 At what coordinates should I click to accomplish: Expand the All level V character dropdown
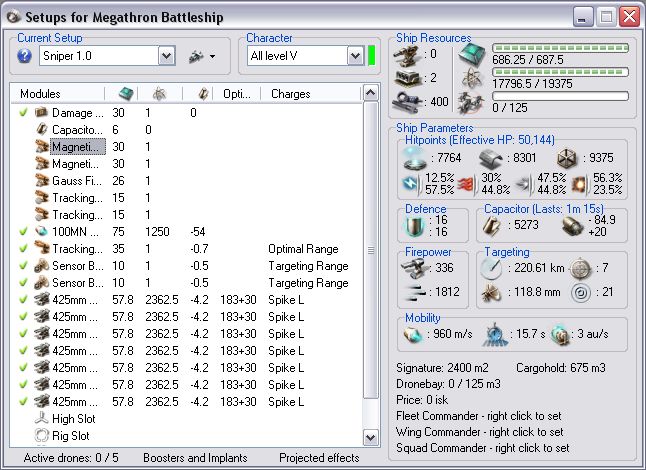point(355,56)
